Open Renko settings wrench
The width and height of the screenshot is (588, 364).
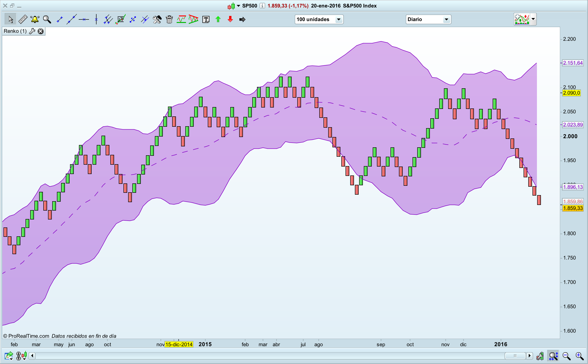(x=32, y=31)
